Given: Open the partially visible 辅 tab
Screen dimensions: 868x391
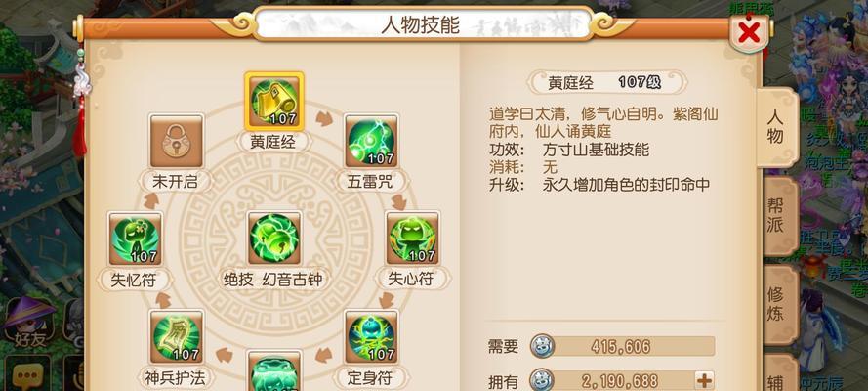Looking at the screenshot, I should [x=778, y=373].
